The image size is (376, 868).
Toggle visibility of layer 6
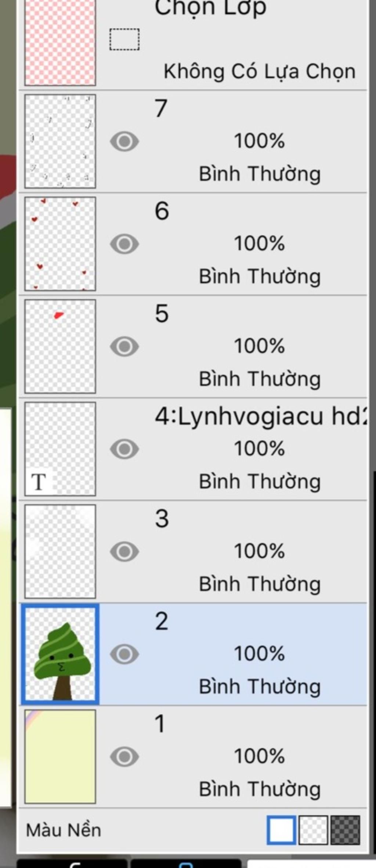(x=124, y=244)
